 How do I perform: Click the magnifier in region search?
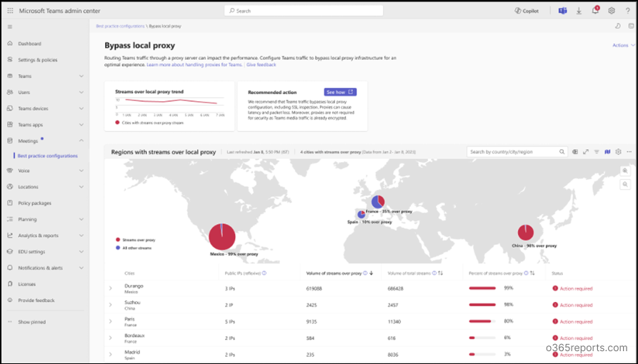(x=562, y=152)
